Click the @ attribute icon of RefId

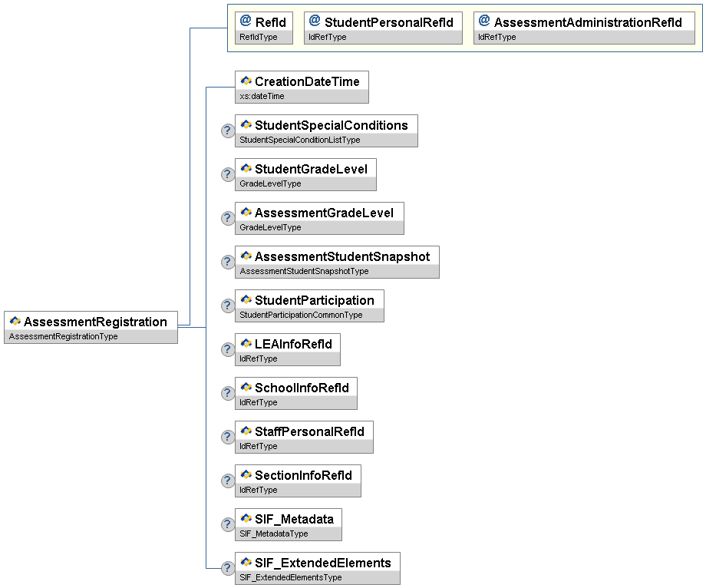click(246, 21)
